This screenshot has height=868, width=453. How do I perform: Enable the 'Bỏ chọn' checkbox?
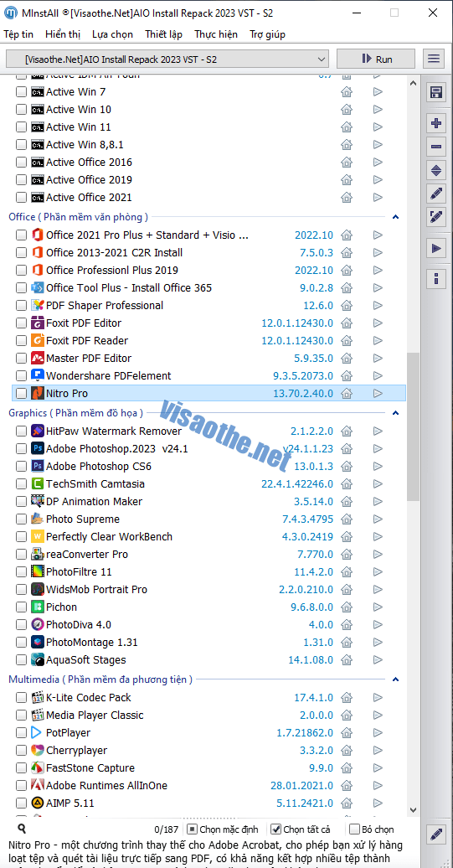pyautogui.click(x=354, y=829)
